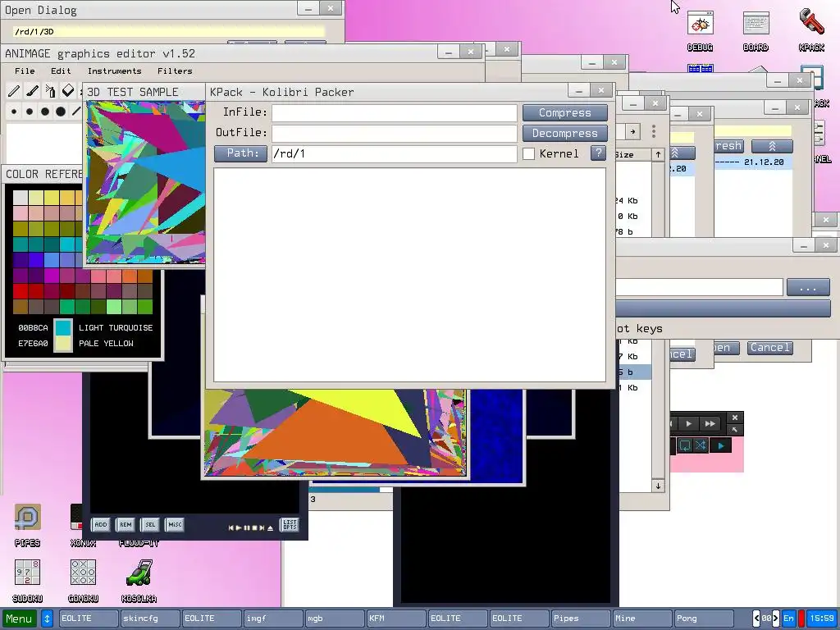
Task: Choose the largest brush size dot
Action: 61,112
